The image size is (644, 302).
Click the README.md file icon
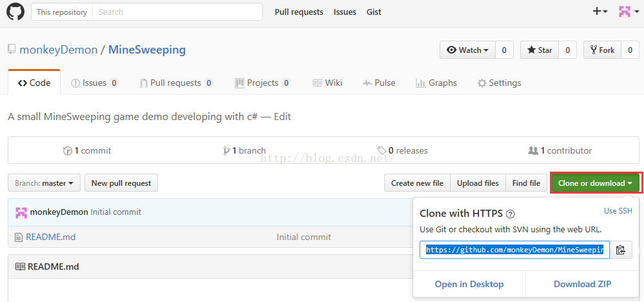pos(19,237)
